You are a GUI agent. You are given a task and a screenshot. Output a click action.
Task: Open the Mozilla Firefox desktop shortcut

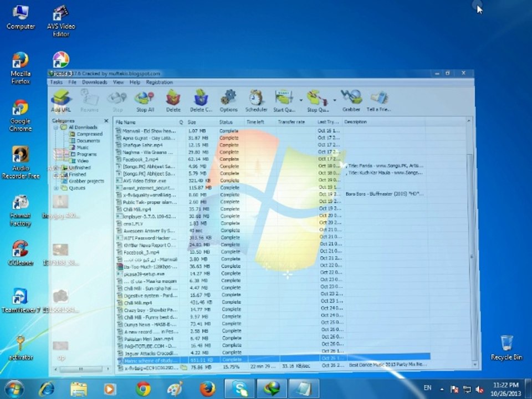tap(21, 68)
